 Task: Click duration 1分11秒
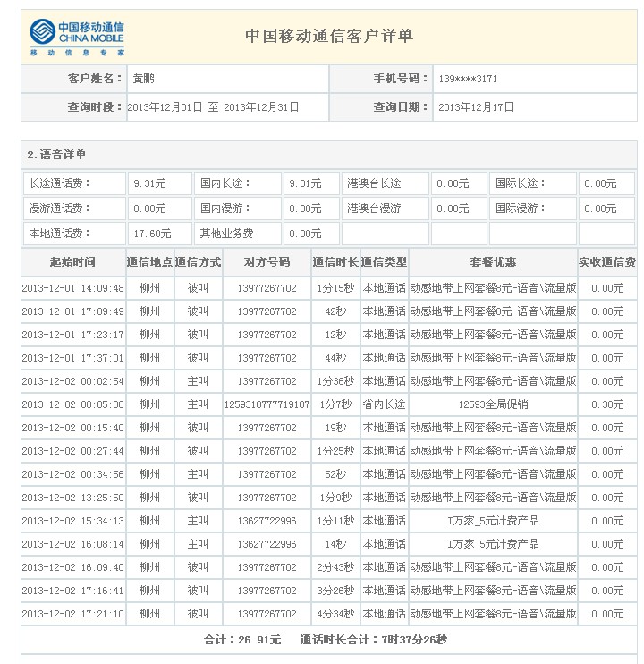pos(335,521)
